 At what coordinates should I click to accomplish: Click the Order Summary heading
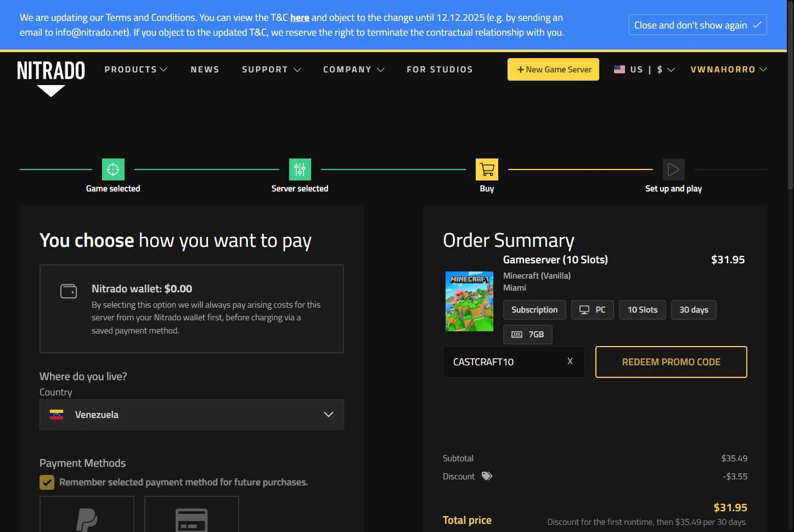(x=509, y=240)
